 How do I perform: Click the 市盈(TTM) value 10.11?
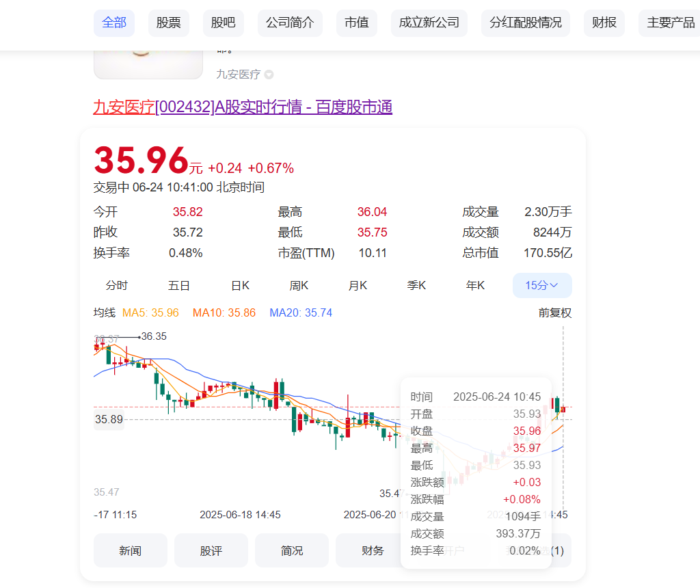[373, 253]
